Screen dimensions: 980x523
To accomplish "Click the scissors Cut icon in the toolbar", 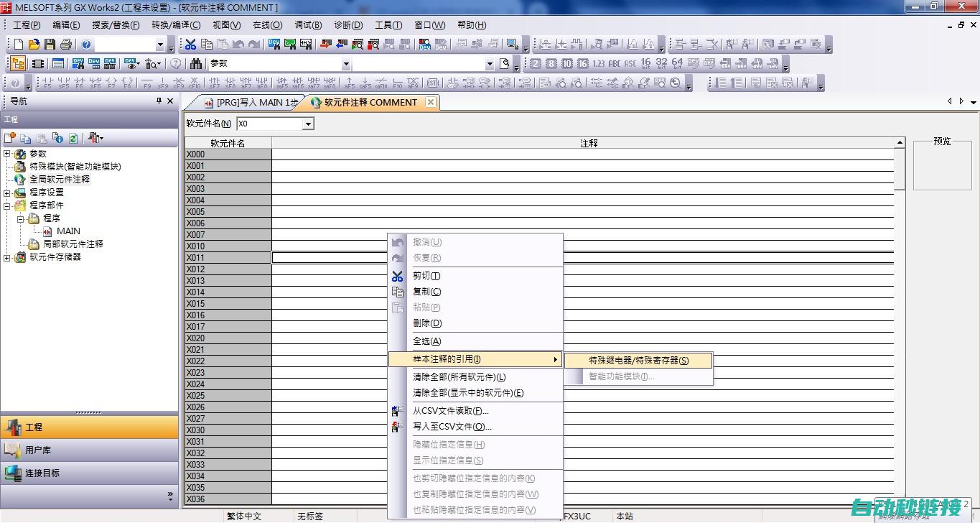I will 190,45.
